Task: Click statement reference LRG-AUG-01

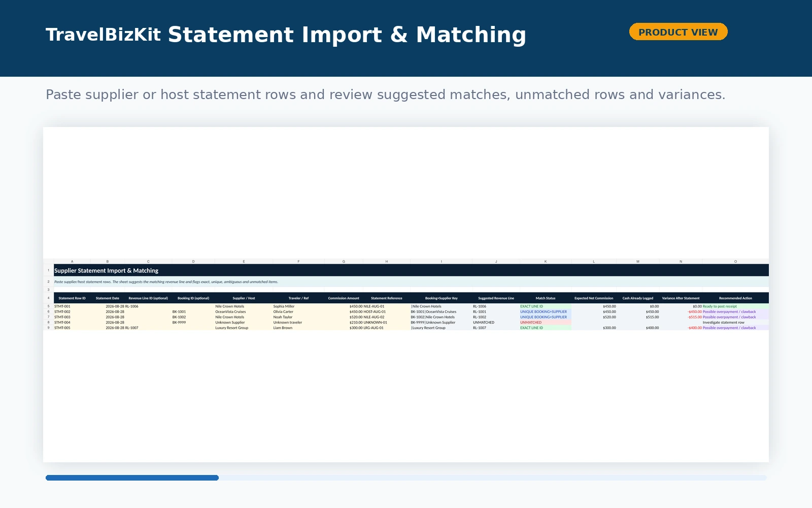Action: pos(387,328)
